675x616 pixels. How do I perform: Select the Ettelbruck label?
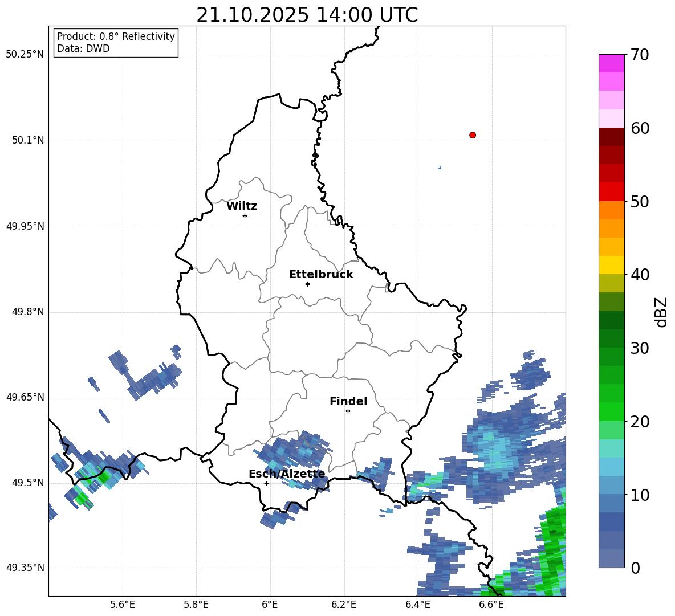(321, 275)
